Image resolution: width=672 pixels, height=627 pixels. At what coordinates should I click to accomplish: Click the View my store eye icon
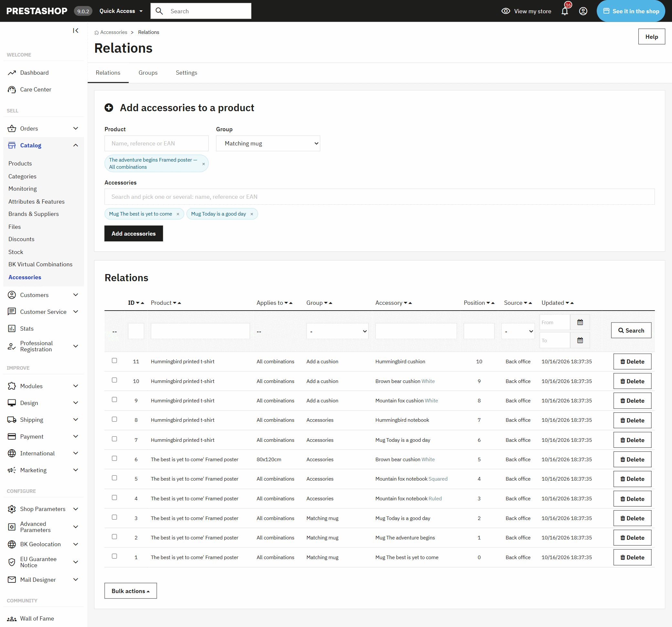coord(505,11)
